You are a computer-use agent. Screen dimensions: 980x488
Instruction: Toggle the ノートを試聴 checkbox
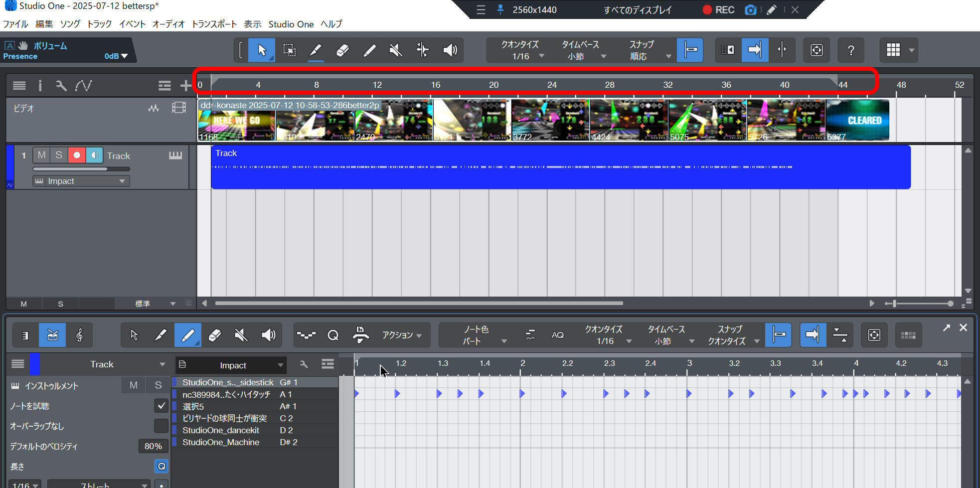click(x=161, y=406)
